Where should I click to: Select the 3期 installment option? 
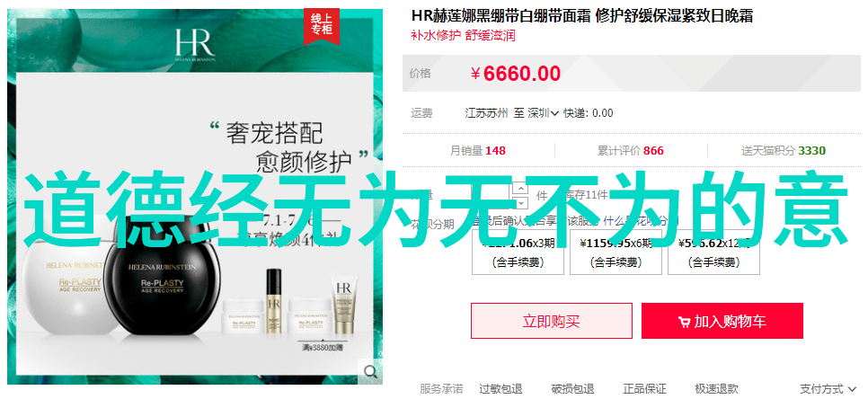518,252
